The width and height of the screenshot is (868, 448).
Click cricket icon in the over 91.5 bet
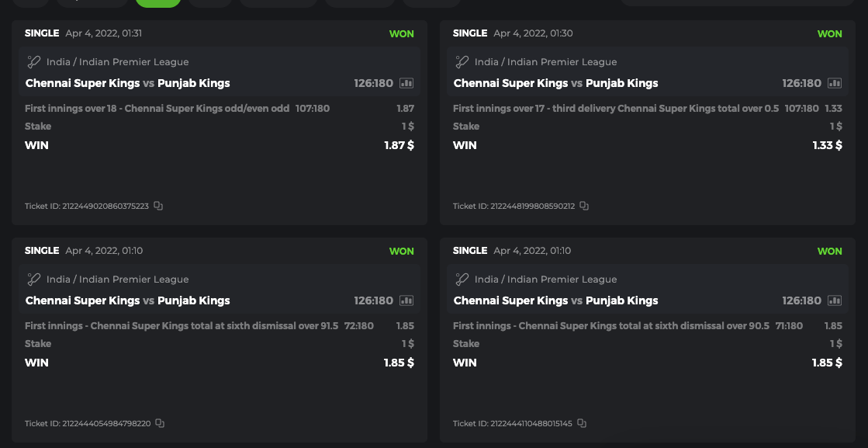[34, 280]
